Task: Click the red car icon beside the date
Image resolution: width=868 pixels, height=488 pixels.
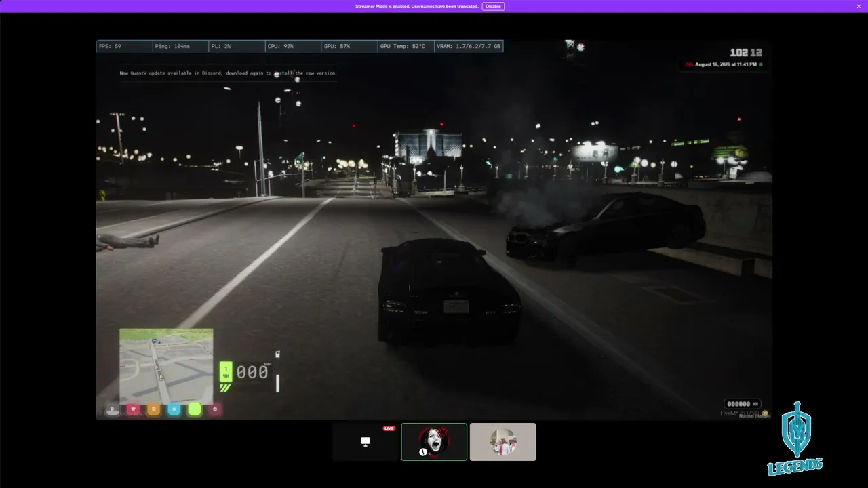Action: click(x=689, y=64)
